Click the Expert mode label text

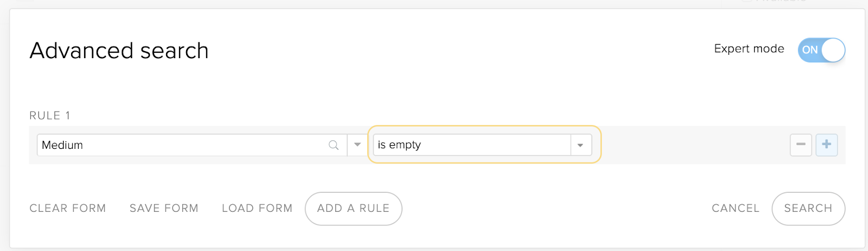(749, 49)
